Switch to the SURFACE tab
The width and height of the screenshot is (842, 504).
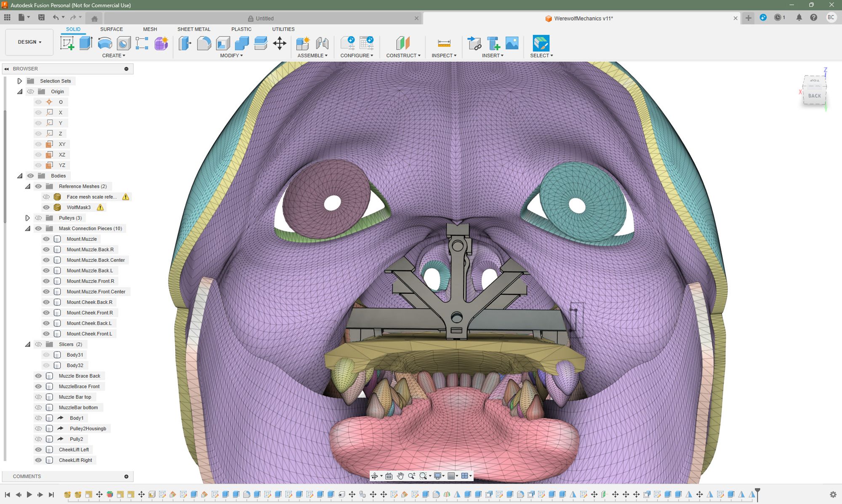click(x=112, y=29)
